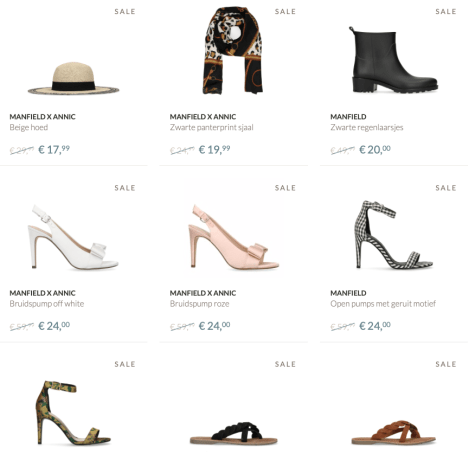
Task: Click the € 20,00 rain boots price
Action: click(x=375, y=149)
